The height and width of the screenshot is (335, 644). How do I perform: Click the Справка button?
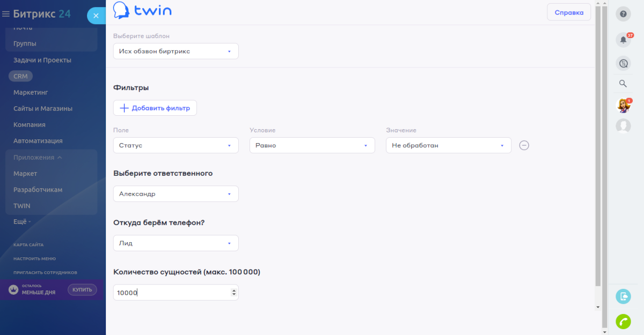tap(568, 12)
